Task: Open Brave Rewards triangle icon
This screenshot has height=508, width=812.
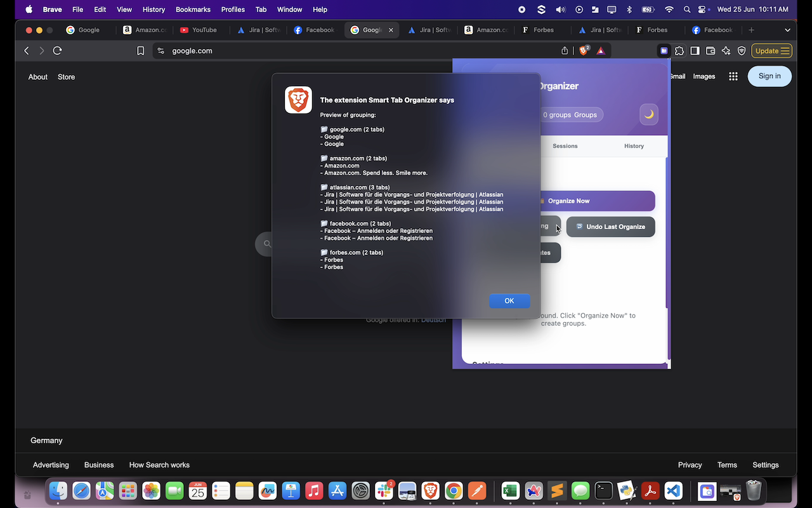Action: click(601, 51)
